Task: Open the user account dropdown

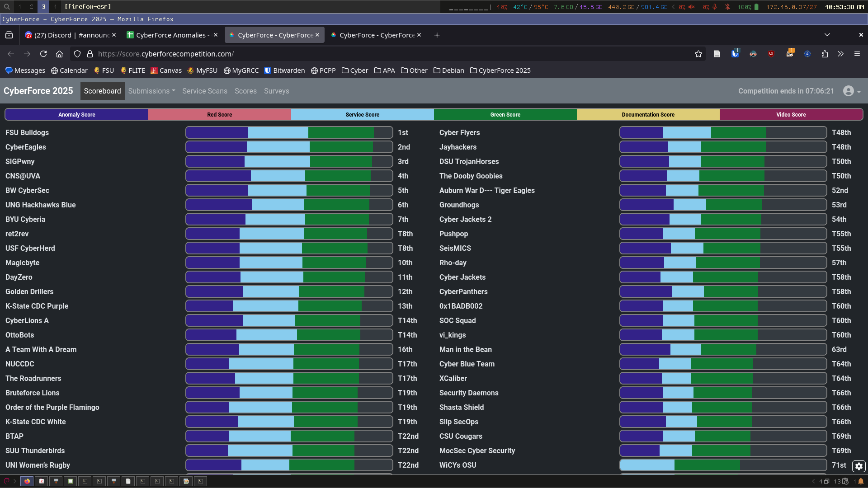Action: (852, 91)
